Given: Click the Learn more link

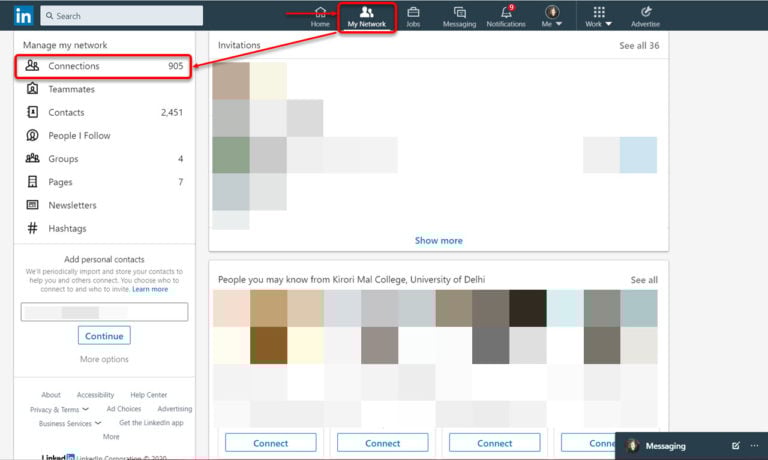Looking at the screenshot, I should [150, 290].
